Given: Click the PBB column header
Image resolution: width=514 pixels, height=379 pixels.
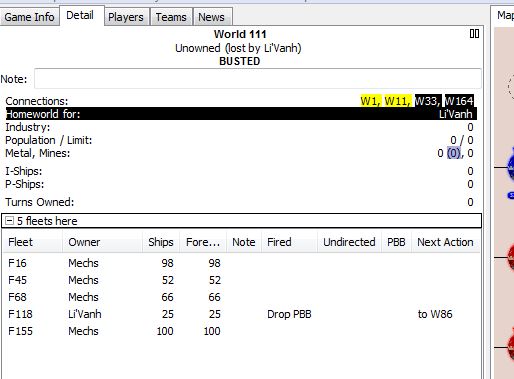Looking at the screenshot, I should (396, 242).
